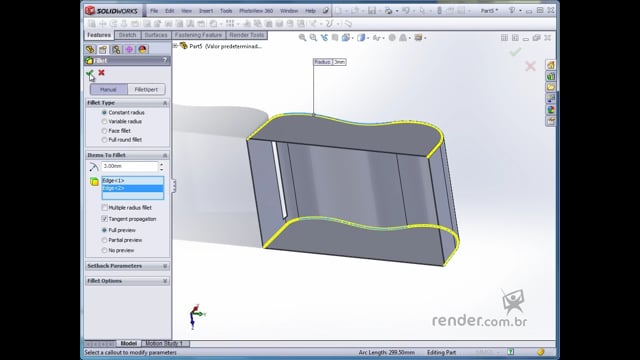The width and height of the screenshot is (640, 360).
Task: Click the Save icon in the top toolbar
Action: [x=372, y=11]
